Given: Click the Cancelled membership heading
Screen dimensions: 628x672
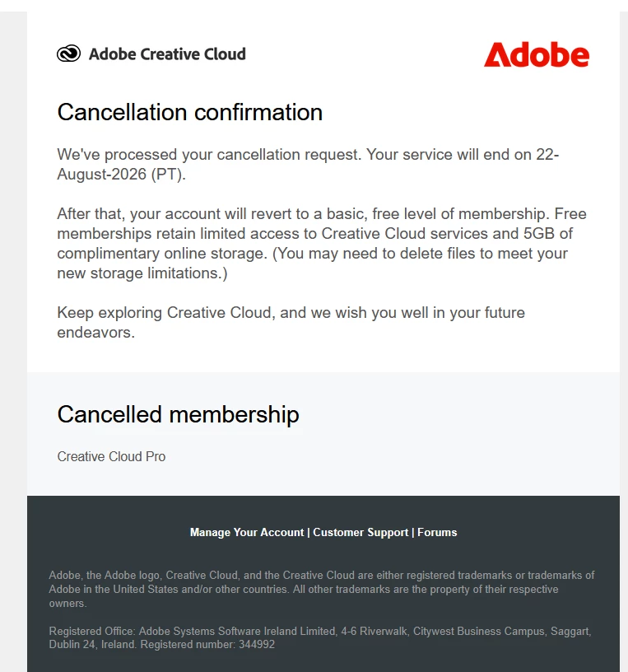Looking at the screenshot, I should [x=179, y=414].
